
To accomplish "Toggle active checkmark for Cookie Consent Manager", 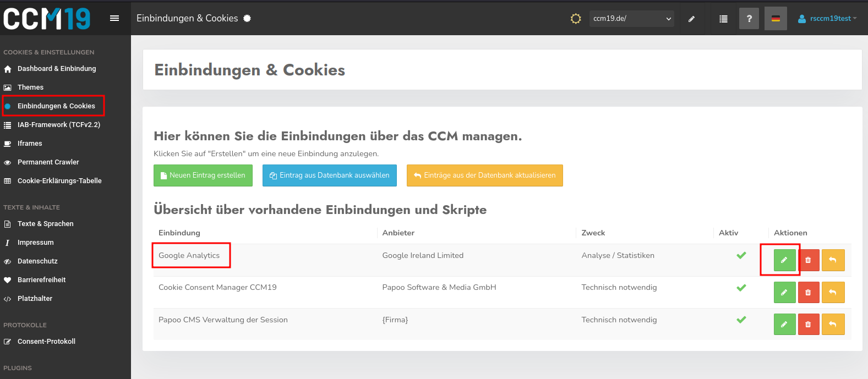I will (741, 288).
